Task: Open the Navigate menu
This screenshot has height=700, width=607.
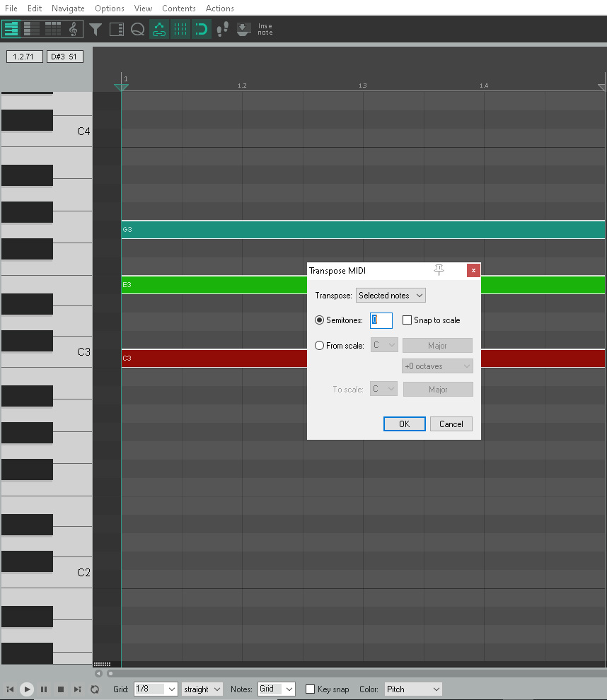Action: tap(68, 8)
